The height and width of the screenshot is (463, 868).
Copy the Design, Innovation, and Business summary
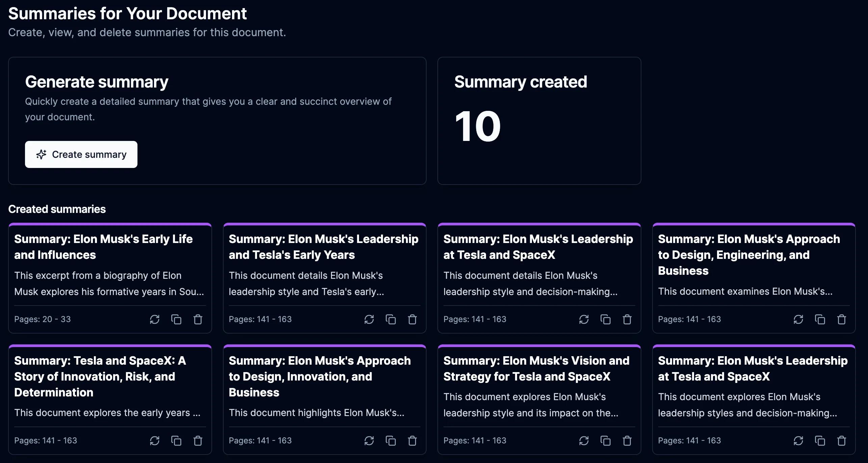pyautogui.click(x=391, y=441)
